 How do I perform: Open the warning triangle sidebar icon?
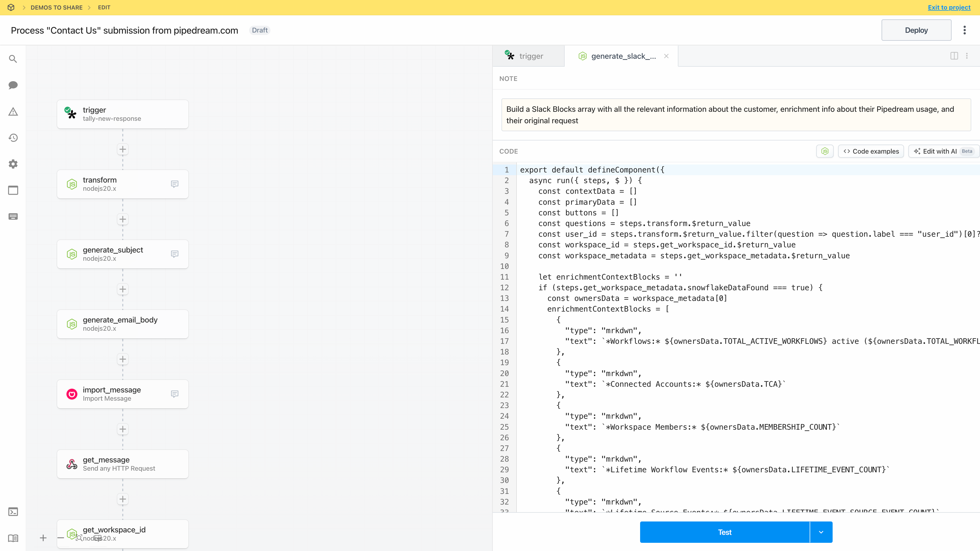[13, 112]
